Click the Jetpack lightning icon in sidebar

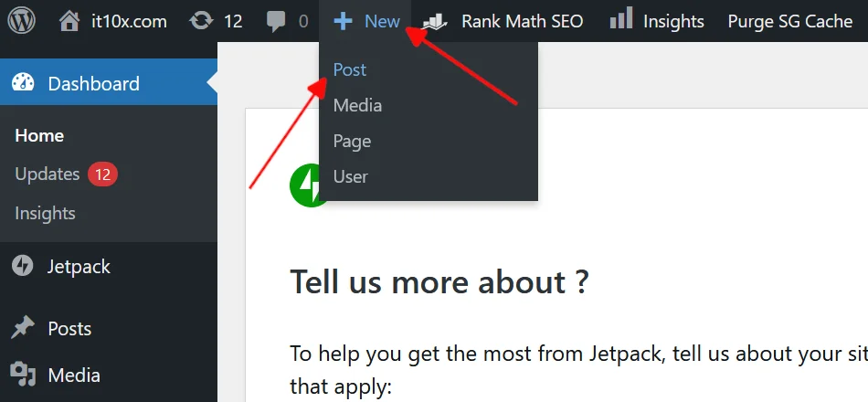click(x=23, y=266)
